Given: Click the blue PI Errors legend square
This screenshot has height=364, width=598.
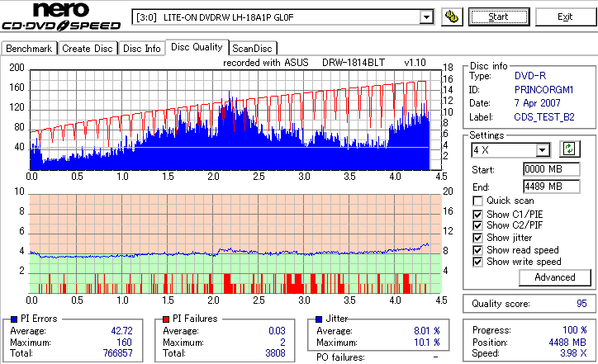Looking at the screenshot, I should click(14, 319).
